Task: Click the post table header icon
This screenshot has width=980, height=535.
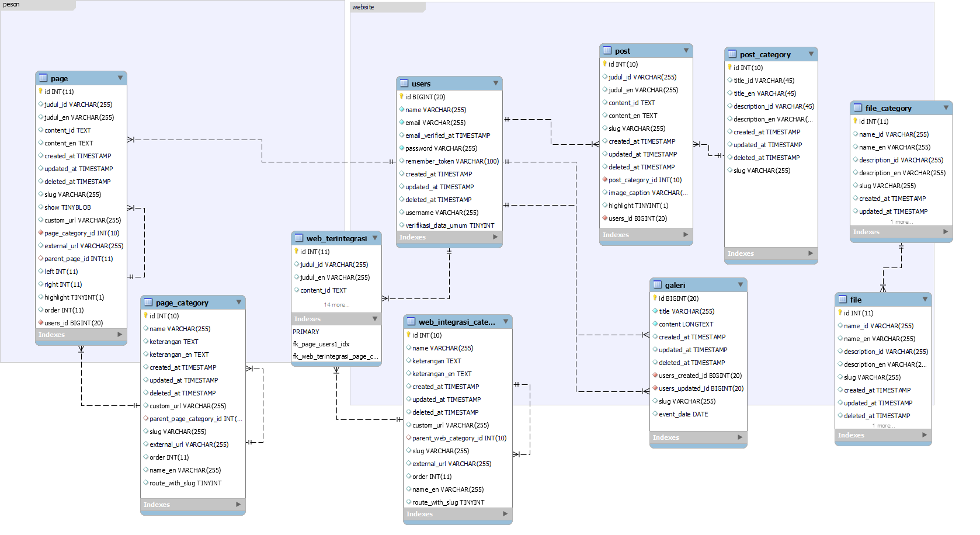Action: click(x=607, y=51)
